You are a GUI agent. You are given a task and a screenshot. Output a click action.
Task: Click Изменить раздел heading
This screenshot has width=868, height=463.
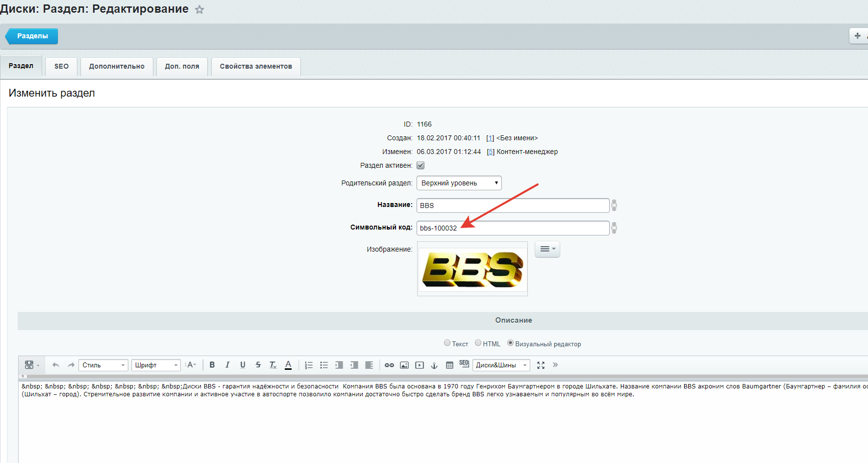pos(52,93)
